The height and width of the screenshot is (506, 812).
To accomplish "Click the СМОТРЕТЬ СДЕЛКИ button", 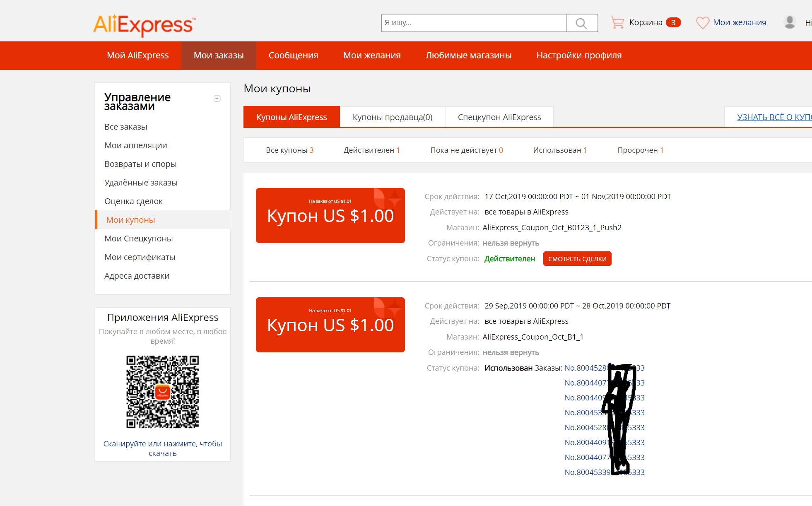I will [x=577, y=259].
